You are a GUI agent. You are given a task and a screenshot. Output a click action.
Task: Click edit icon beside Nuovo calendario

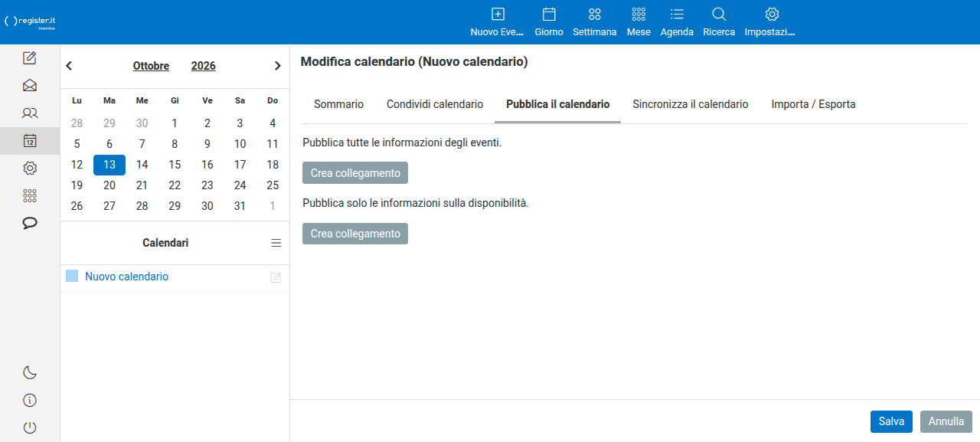[x=276, y=277]
